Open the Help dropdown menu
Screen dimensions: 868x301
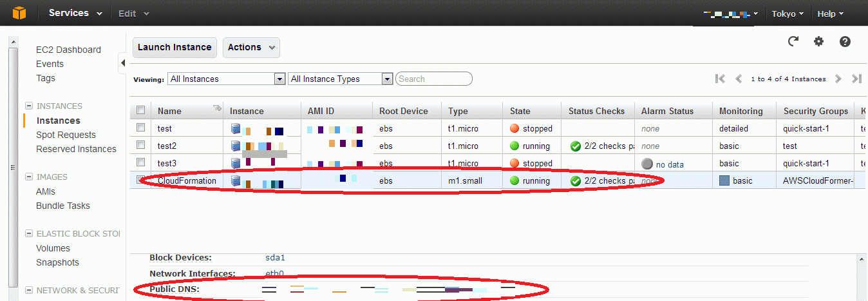click(831, 13)
